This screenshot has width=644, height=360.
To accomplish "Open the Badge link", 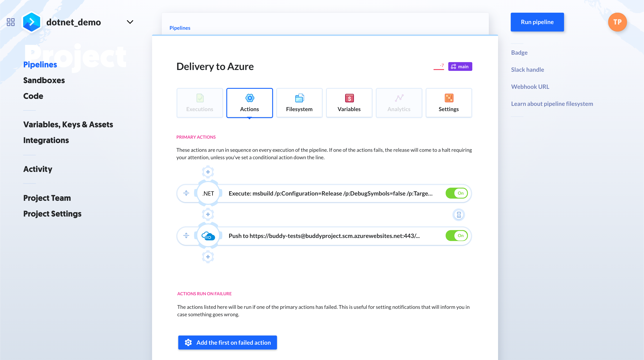I will 519,52.
